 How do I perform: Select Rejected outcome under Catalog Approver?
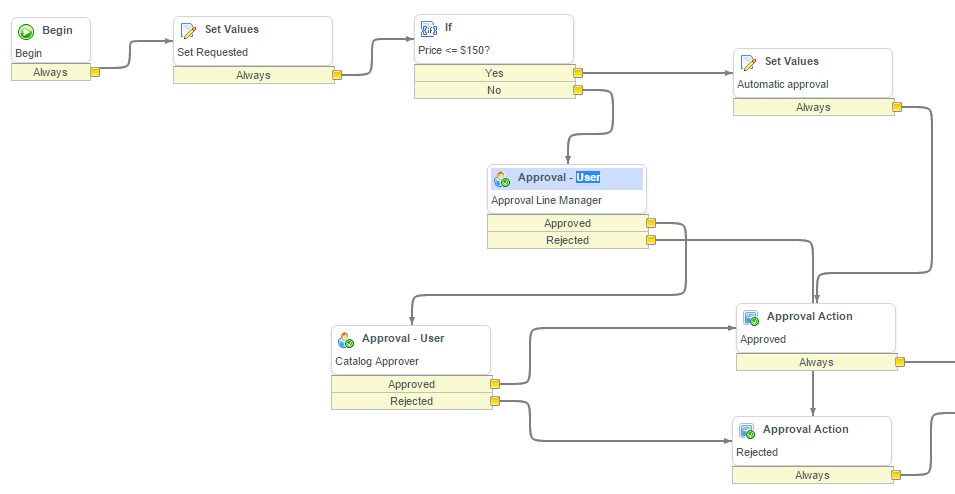411,401
